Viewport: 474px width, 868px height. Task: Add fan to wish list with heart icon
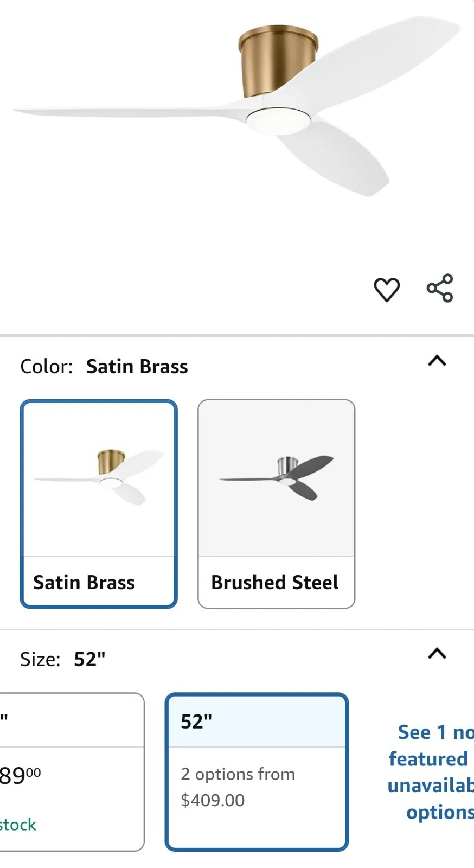[387, 289]
